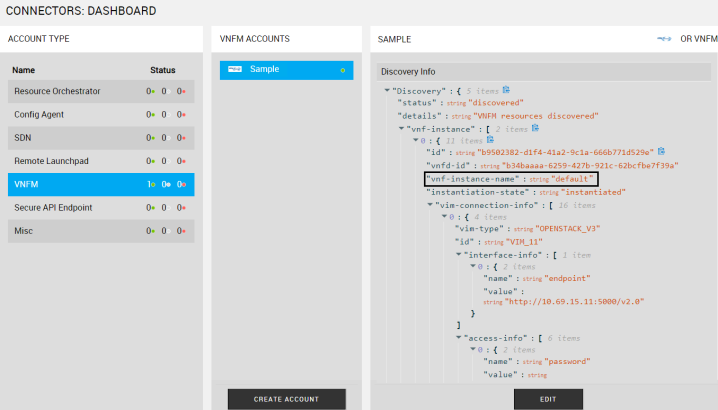The height and width of the screenshot is (410, 718).
Task: Collapse the vnf-instance array node
Action: tap(401, 129)
